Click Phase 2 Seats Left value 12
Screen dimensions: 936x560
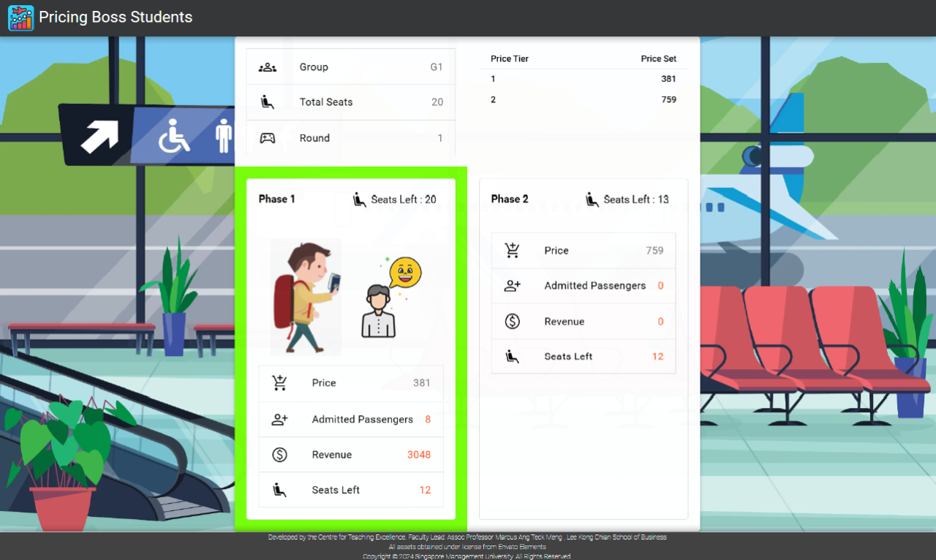click(658, 357)
